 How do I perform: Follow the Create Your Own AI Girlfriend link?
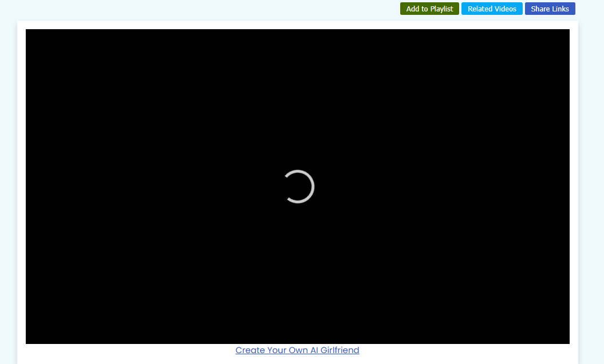point(297,350)
